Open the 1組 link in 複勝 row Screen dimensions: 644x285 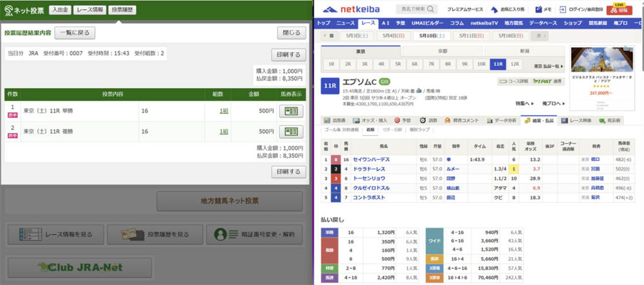point(224,131)
